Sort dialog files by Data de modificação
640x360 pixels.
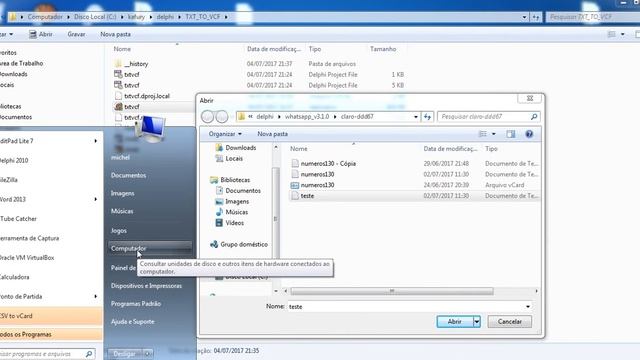[x=450, y=149]
